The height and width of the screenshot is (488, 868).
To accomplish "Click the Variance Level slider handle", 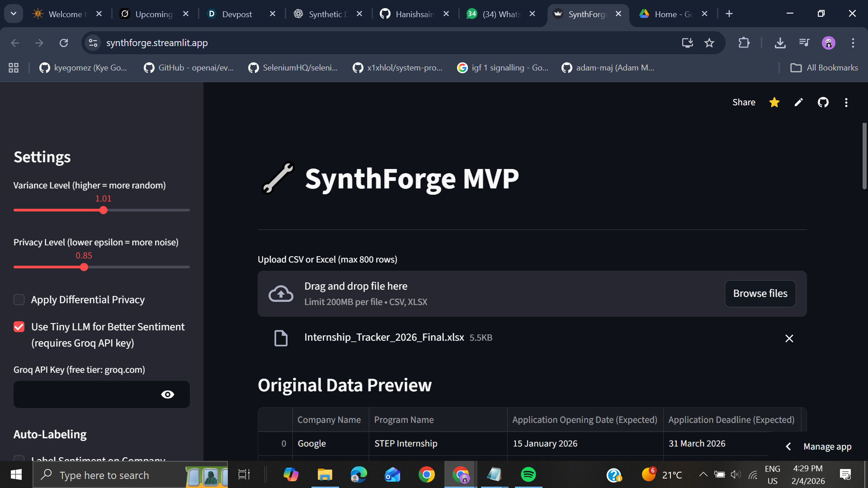I will pos(104,210).
